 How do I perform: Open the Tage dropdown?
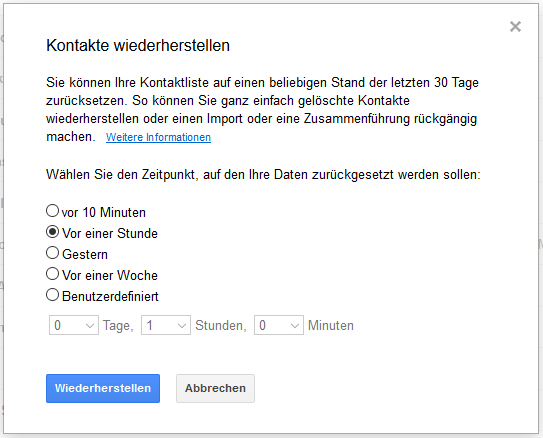pos(74,325)
